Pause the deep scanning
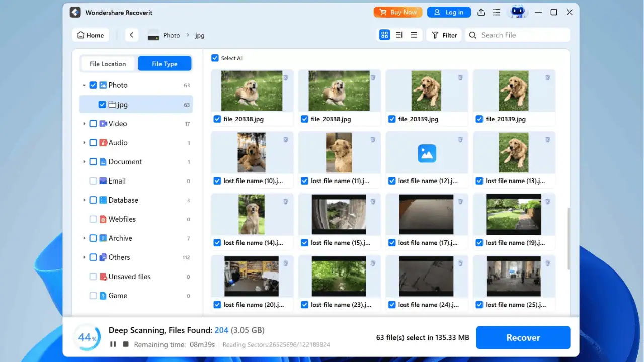This screenshot has height=362, width=644. pyautogui.click(x=113, y=344)
